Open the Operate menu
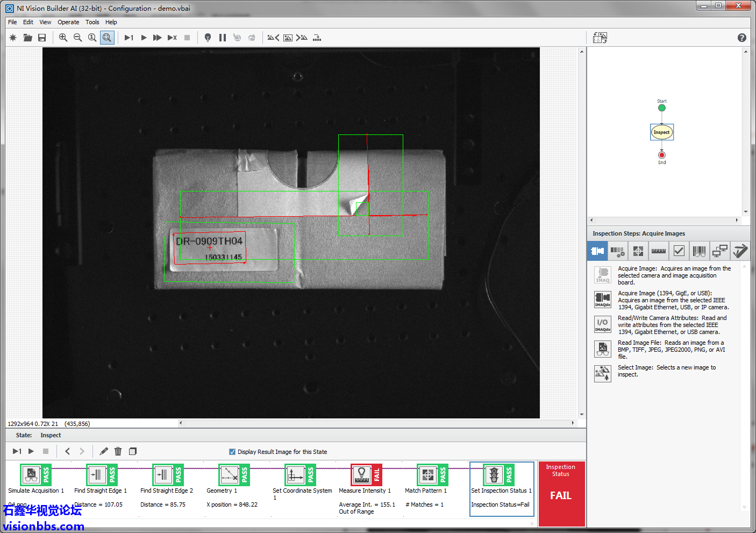This screenshot has width=756, height=533. [68, 22]
